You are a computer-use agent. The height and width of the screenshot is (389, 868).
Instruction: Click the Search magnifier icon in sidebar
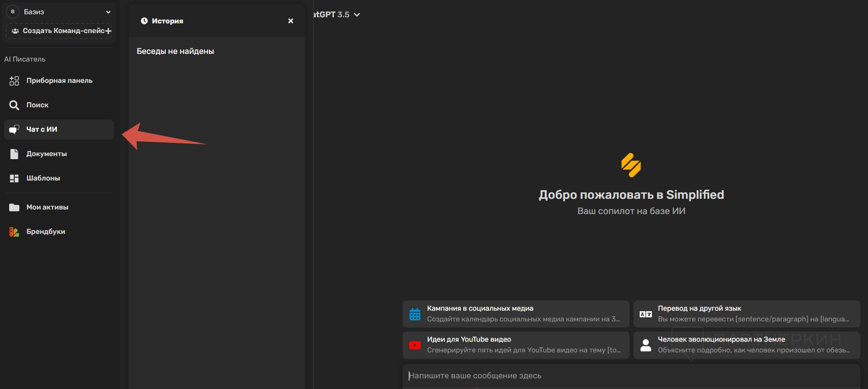pyautogui.click(x=14, y=105)
